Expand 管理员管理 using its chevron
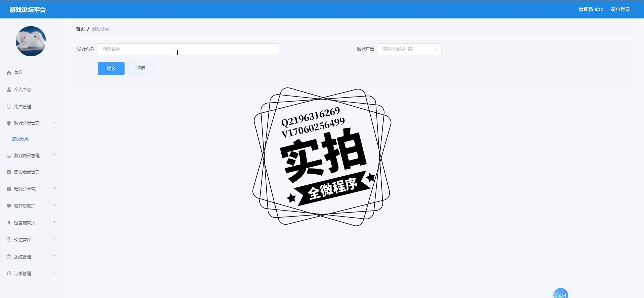This screenshot has height=298, width=644. click(54, 205)
